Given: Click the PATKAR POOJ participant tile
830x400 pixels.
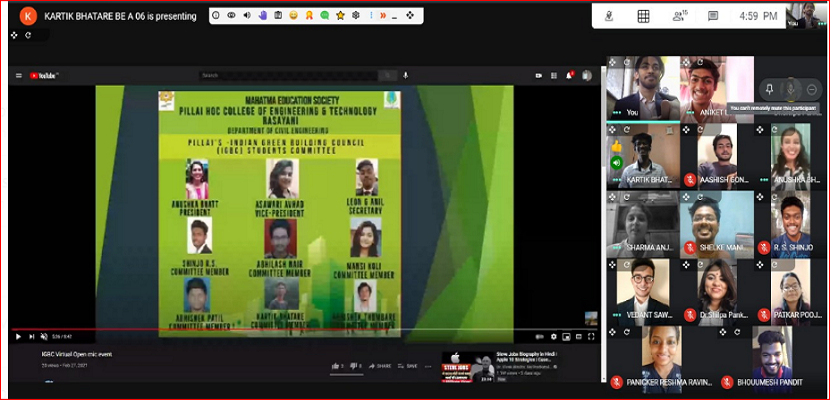Looking at the screenshot, I should [x=791, y=291].
